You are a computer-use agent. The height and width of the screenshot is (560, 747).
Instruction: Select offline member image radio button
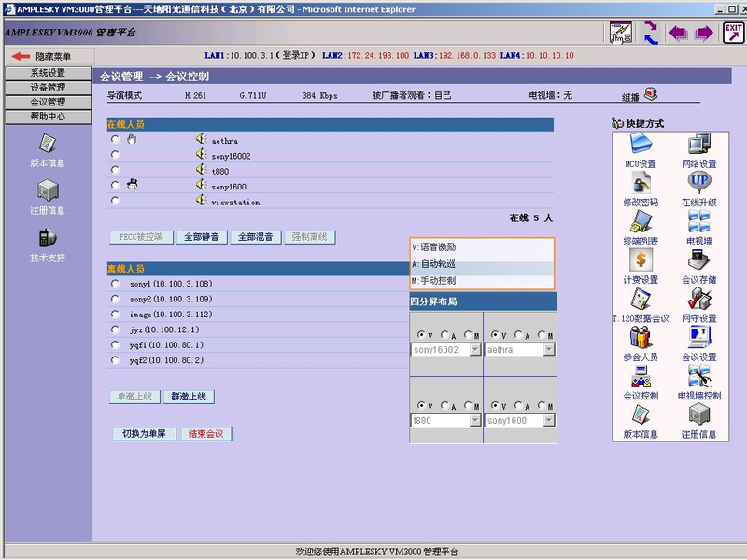click(x=115, y=315)
